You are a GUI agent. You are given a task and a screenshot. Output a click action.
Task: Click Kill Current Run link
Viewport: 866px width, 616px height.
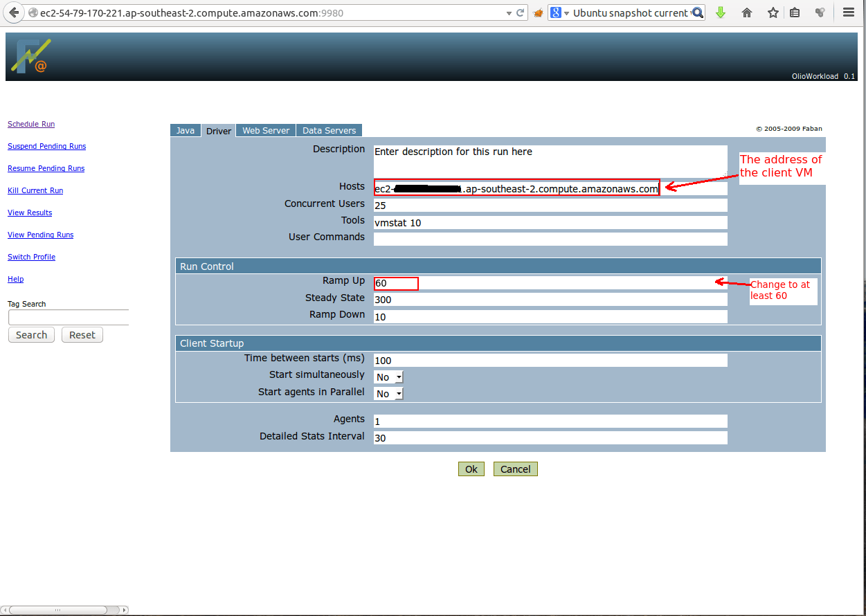35,190
